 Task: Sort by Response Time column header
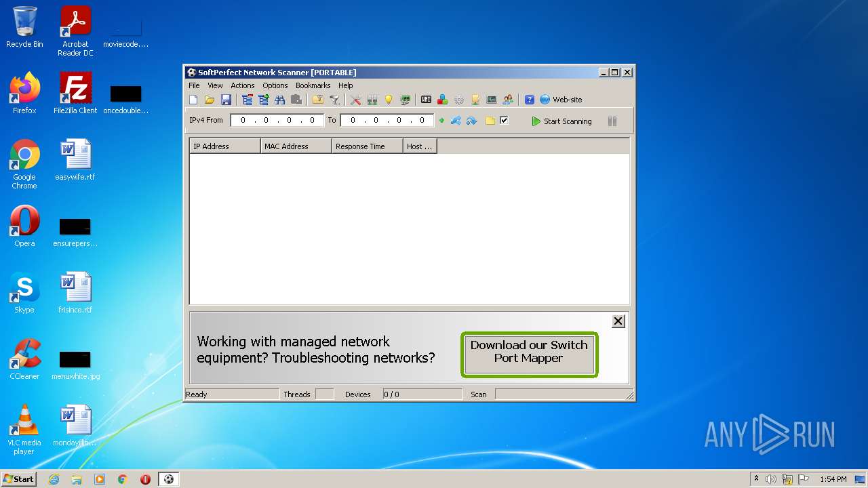click(368, 146)
